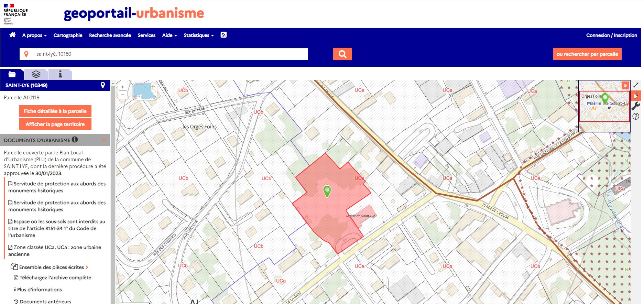This screenshot has height=304, width=644.
Task: Expand the Aide dropdown
Action: 170,35
